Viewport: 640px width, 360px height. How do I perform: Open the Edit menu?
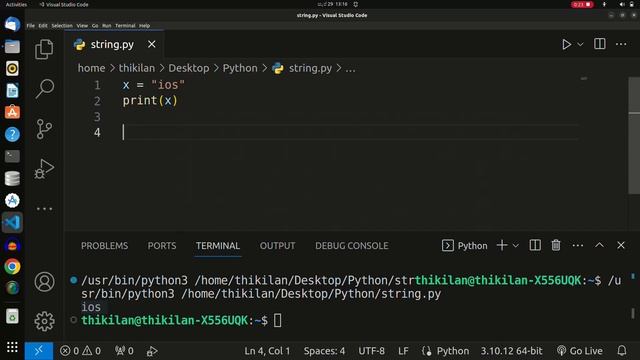43,25
